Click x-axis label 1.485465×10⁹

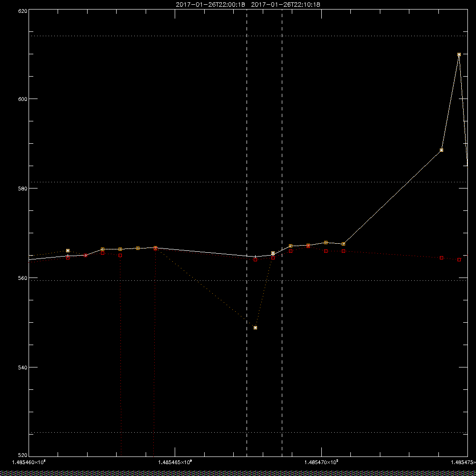175,462
